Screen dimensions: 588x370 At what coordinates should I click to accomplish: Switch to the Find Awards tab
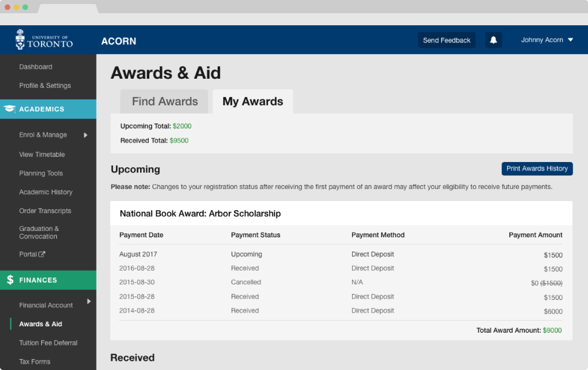click(165, 102)
